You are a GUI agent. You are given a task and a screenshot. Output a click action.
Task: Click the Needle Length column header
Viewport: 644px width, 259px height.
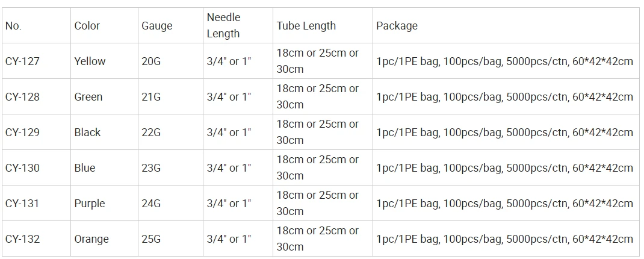pos(238,25)
